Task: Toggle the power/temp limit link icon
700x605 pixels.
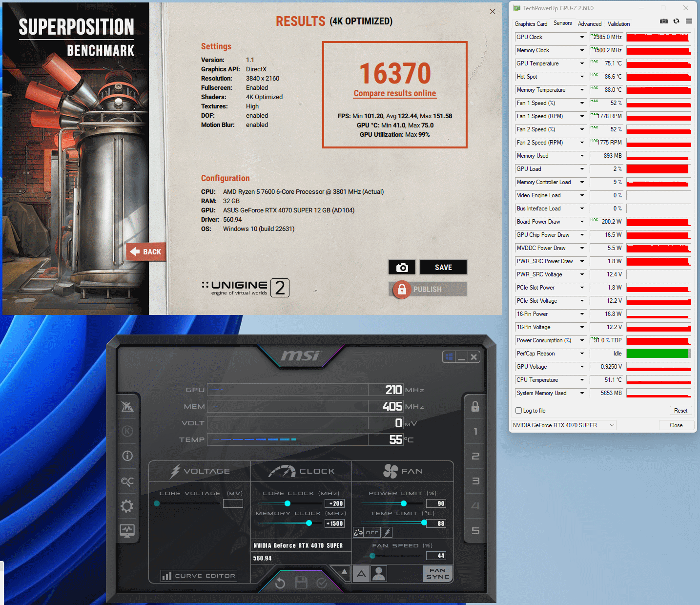Action: coord(358,532)
